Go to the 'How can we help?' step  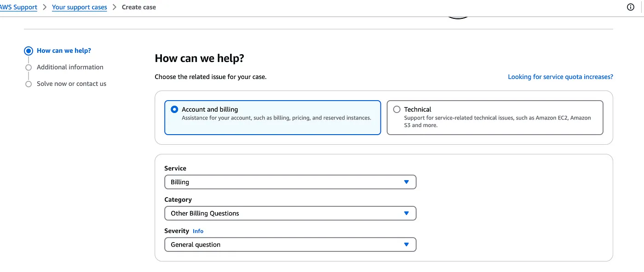(64, 51)
